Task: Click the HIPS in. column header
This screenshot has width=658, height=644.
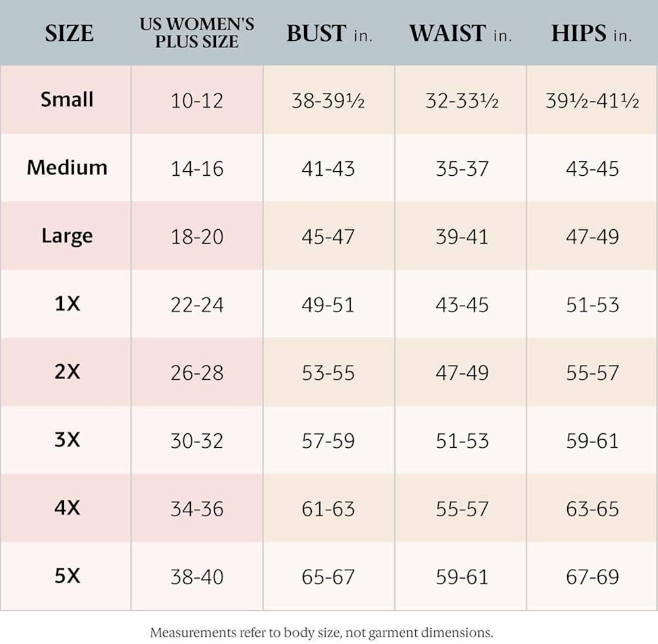Action: point(592,34)
